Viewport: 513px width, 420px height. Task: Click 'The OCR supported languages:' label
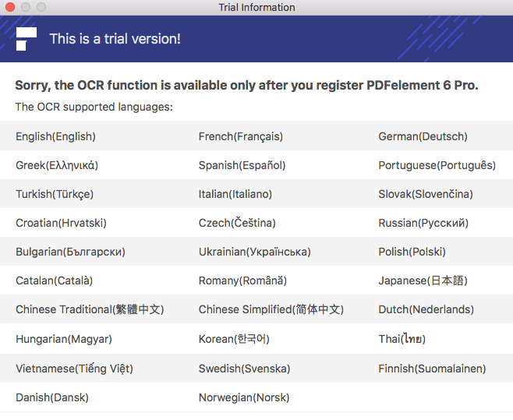point(94,107)
